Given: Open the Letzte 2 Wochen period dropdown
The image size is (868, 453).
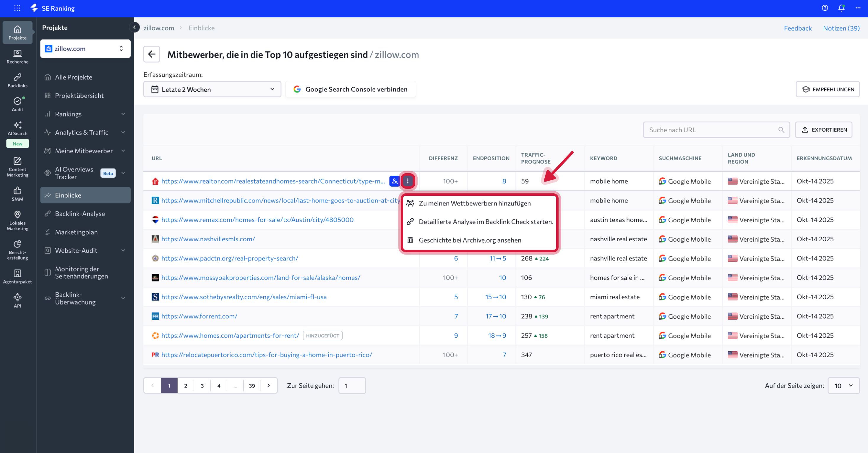Looking at the screenshot, I should tap(212, 89).
